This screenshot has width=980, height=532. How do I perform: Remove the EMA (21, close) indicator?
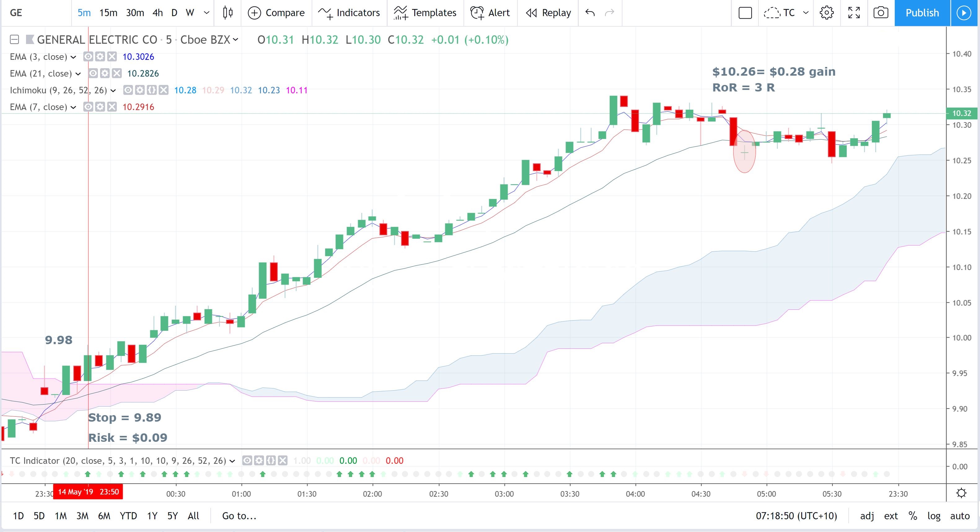tap(117, 73)
